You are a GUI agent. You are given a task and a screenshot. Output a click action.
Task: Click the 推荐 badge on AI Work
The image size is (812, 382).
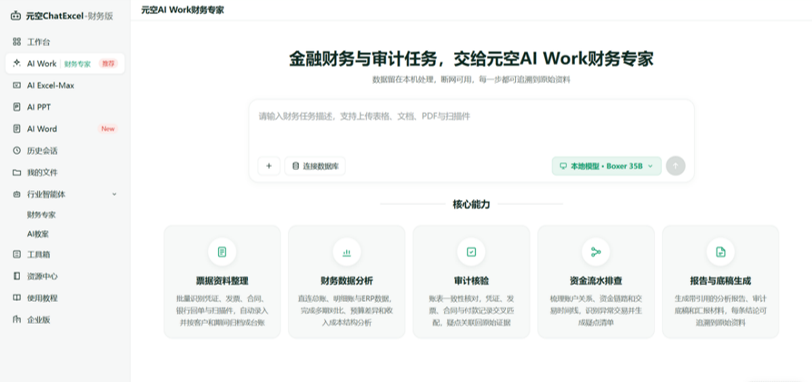108,64
